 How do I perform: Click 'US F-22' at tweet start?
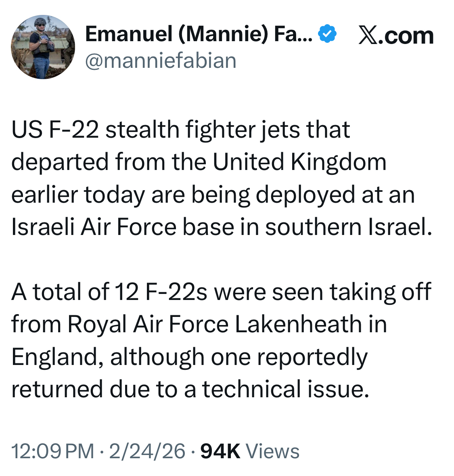[x=55, y=130]
